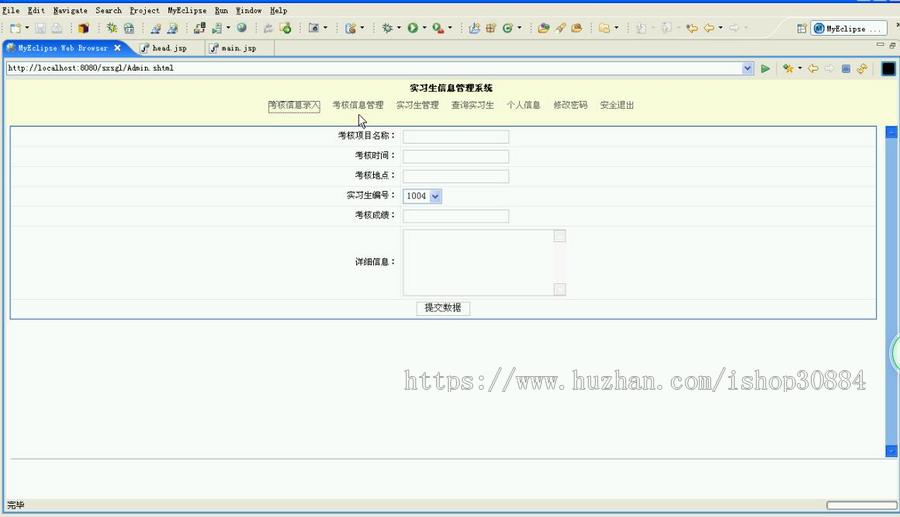This screenshot has width=900, height=517.
Task: Open the MyEclipse menu
Action: (x=187, y=10)
